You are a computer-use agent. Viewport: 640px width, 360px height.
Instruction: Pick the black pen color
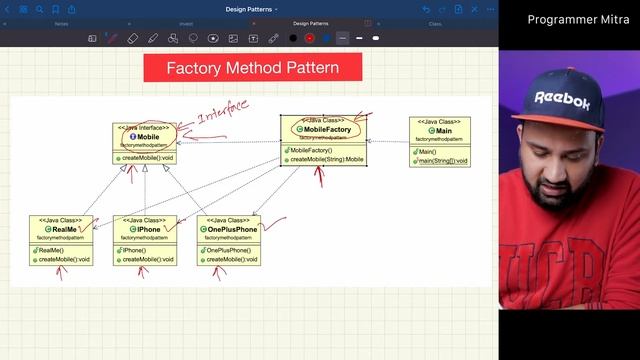pyautogui.click(x=293, y=38)
